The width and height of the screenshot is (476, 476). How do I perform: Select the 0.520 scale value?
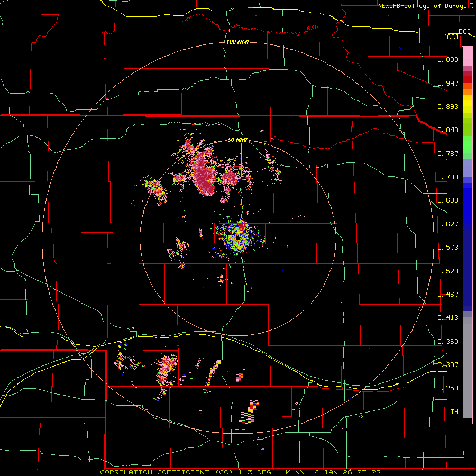point(448,271)
